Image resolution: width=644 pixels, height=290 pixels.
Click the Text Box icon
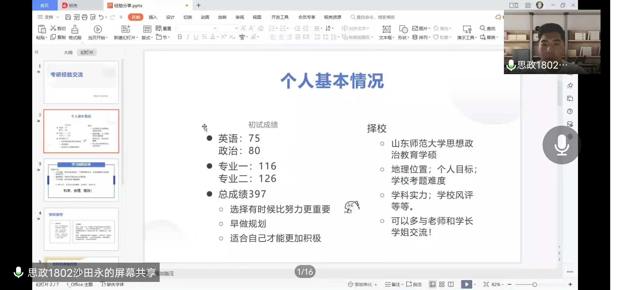[386, 29]
